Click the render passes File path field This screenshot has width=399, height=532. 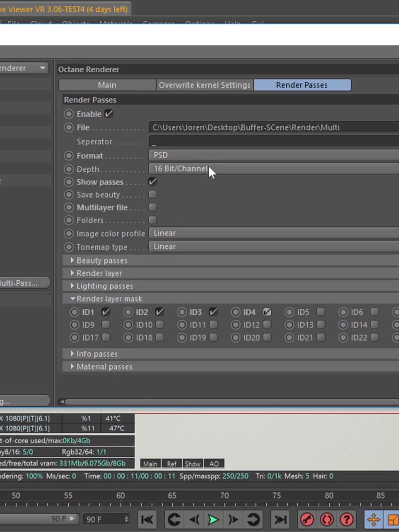pos(274,128)
